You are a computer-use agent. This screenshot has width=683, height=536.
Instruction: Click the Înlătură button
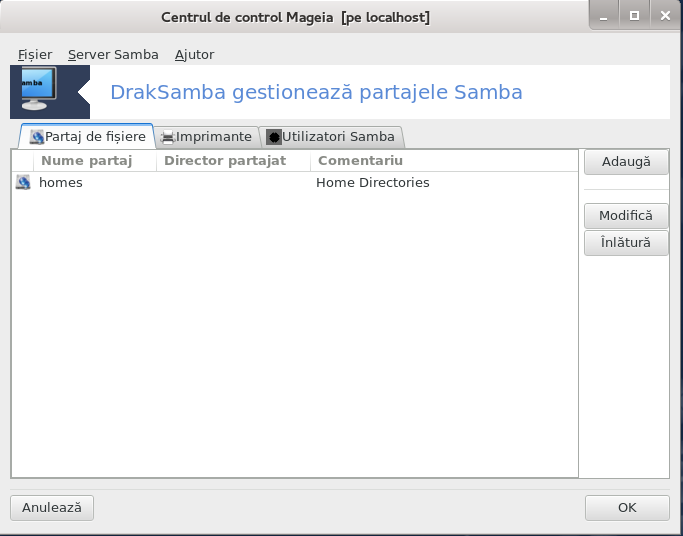point(626,243)
